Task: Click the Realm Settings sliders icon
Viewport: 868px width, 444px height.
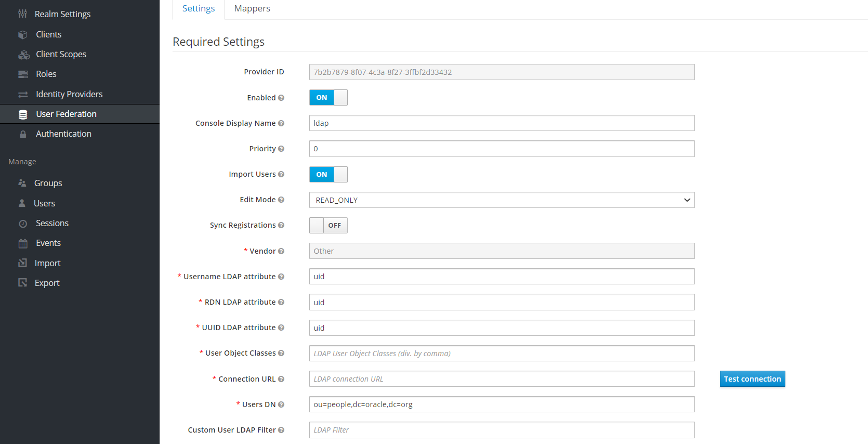Action: point(22,14)
